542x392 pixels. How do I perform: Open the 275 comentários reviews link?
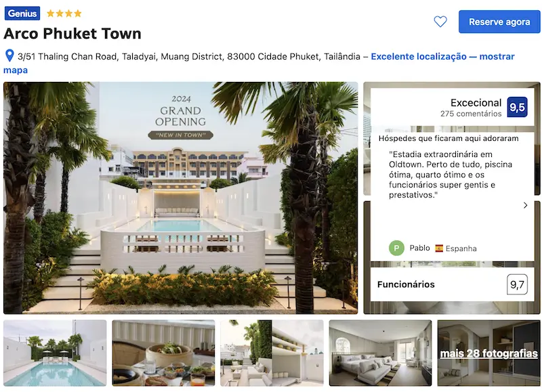(x=470, y=114)
